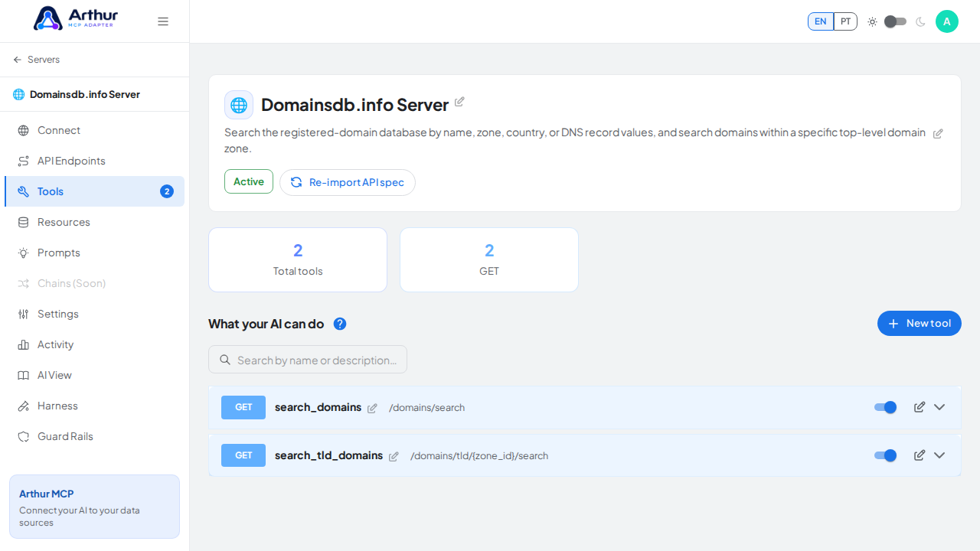Open Resources in sidebar
The height and width of the screenshot is (551, 980).
tap(94, 222)
